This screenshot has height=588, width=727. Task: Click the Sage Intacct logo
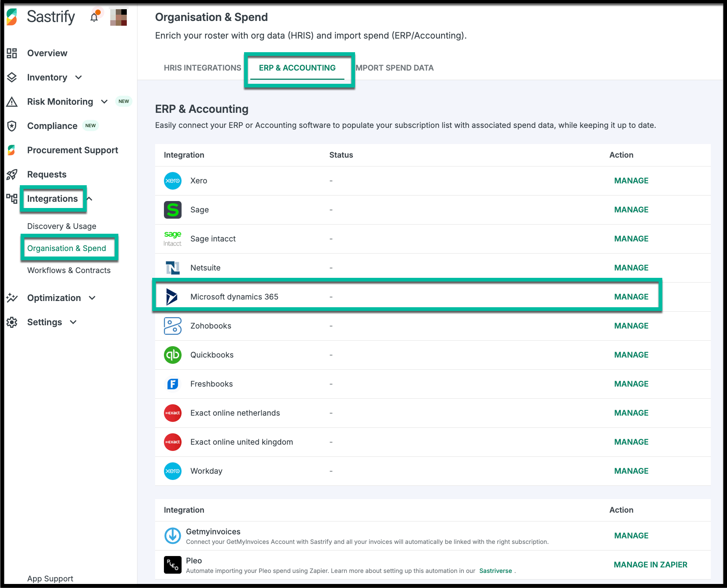[x=172, y=239]
